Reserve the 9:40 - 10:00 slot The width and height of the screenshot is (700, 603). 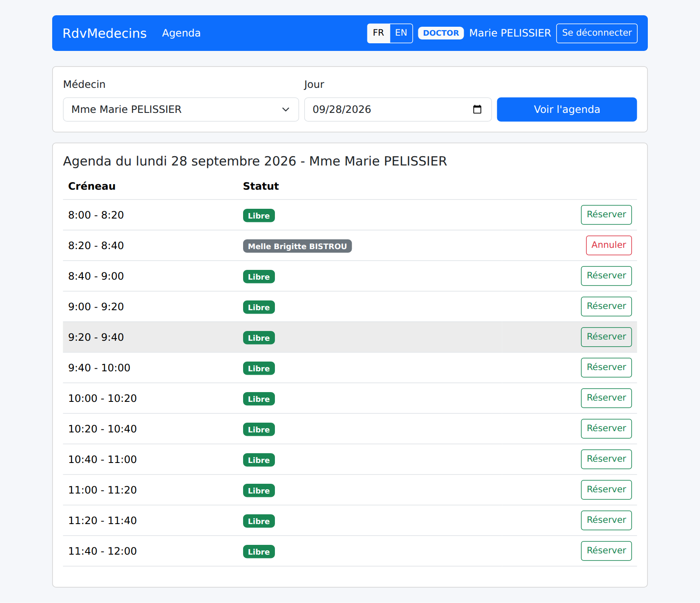606,367
